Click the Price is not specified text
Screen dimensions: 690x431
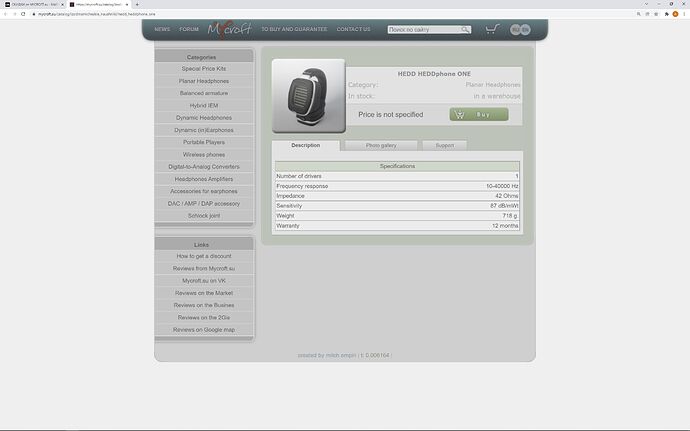pos(390,114)
